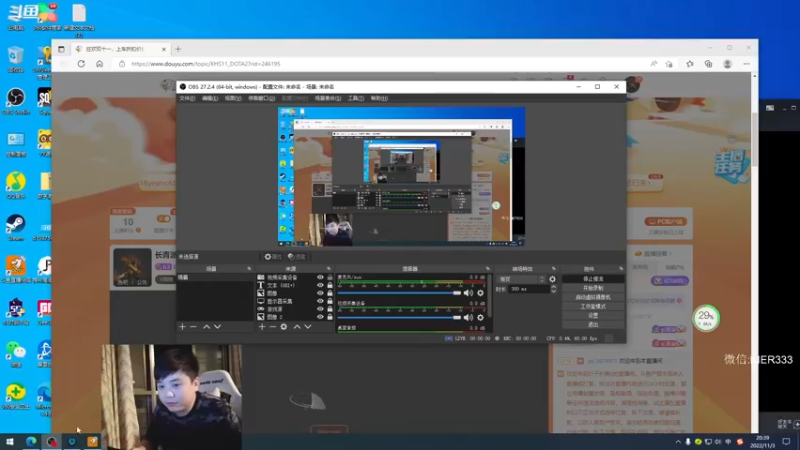
Task: Lock toggle for 视频采集设备 source
Action: pyautogui.click(x=330, y=278)
